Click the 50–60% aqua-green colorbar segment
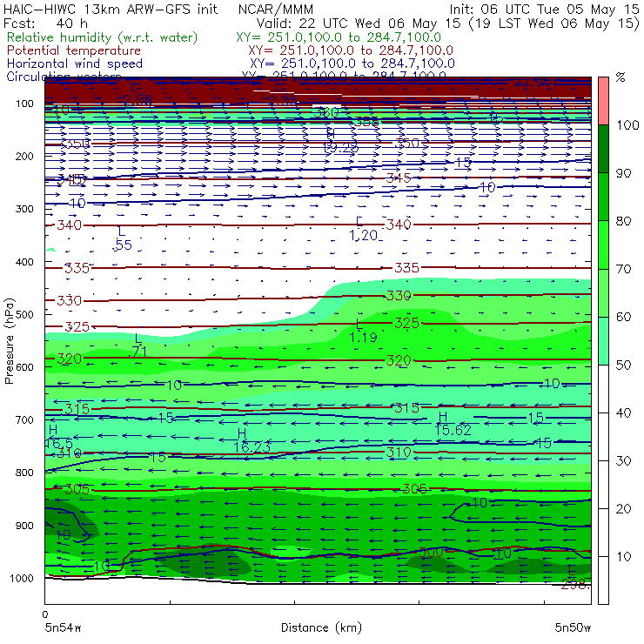Image resolution: width=644 pixels, height=644 pixels. [603, 341]
